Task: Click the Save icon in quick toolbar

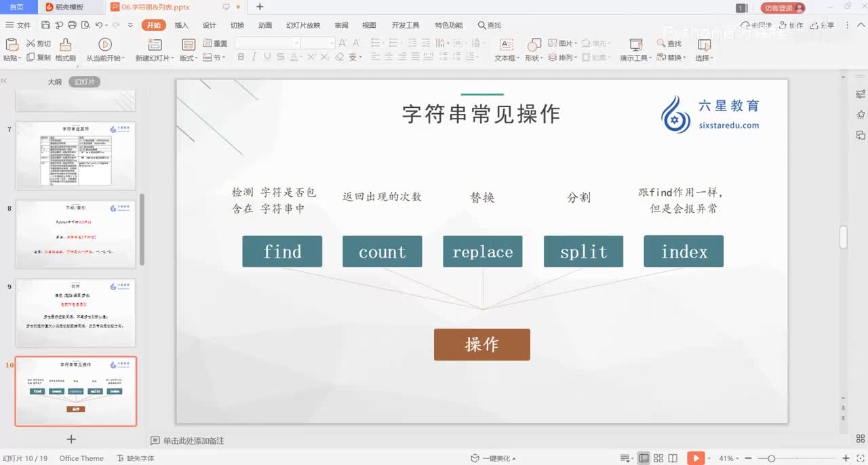Action: coord(45,25)
